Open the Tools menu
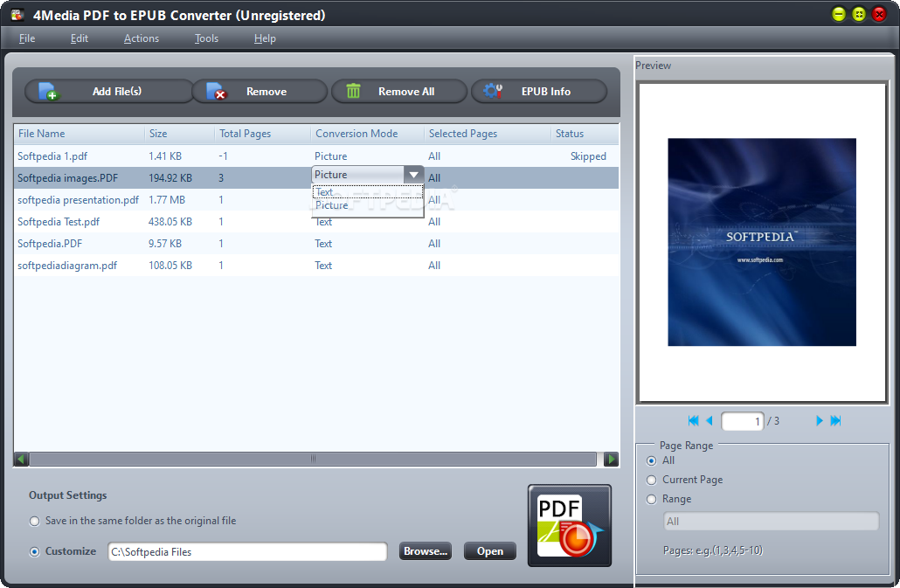This screenshot has height=588, width=900. coord(206,38)
